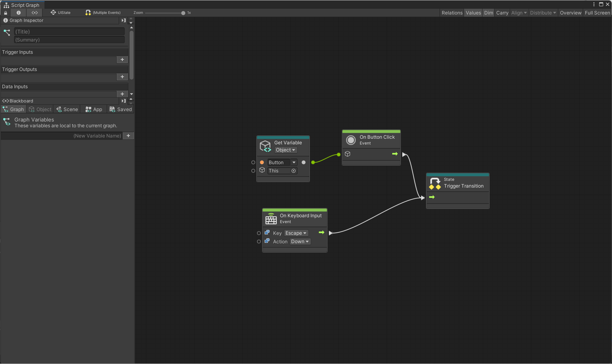Viewport: 612px width, 364px height.
Task: Open the Object kind dropdown on Get Variable
Action: click(x=285, y=150)
